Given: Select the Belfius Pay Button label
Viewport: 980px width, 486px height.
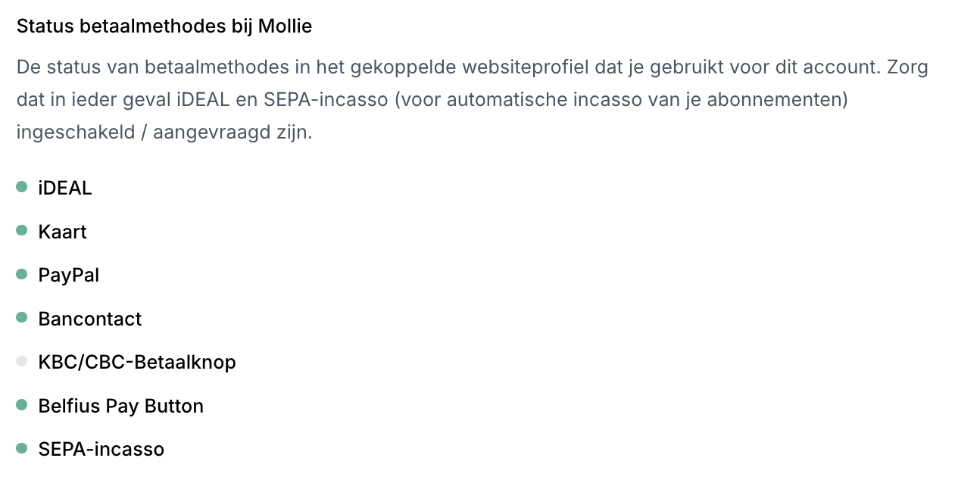Looking at the screenshot, I should (121, 407).
